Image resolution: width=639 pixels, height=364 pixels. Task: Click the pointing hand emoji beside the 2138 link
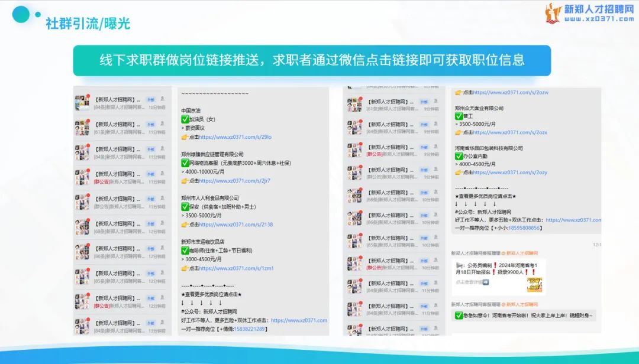tap(185, 225)
